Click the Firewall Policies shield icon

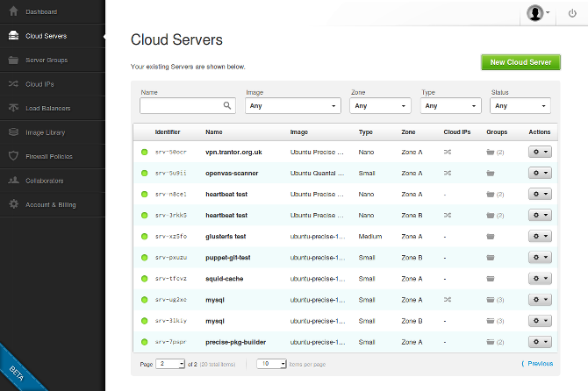pos(13,156)
